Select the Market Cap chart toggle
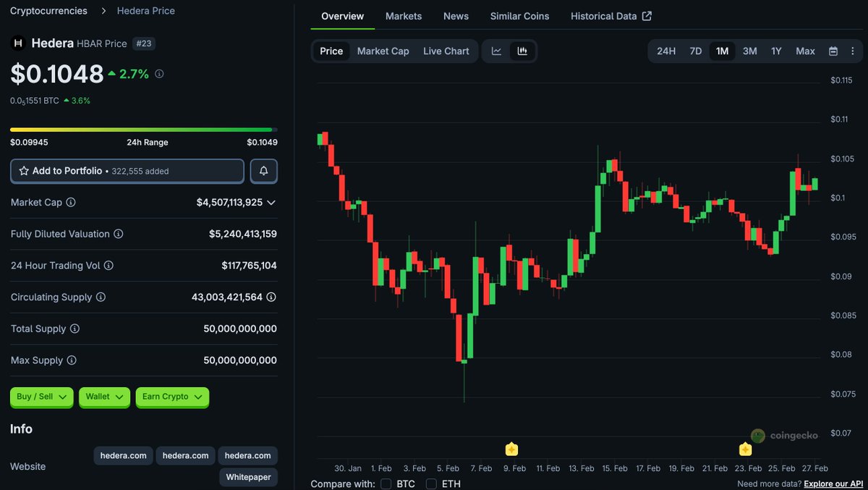The width and height of the screenshot is (868, 490). [x=383, y=51]
